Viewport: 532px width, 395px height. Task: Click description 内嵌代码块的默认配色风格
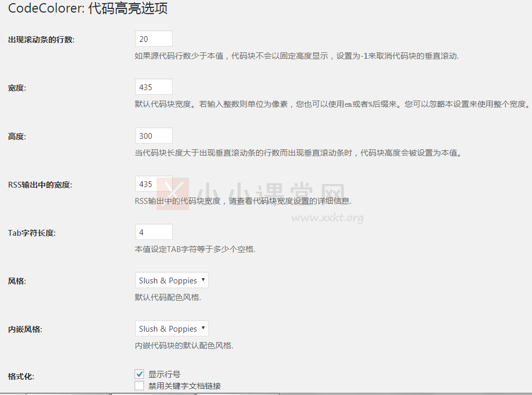click(x=184, y=346)
